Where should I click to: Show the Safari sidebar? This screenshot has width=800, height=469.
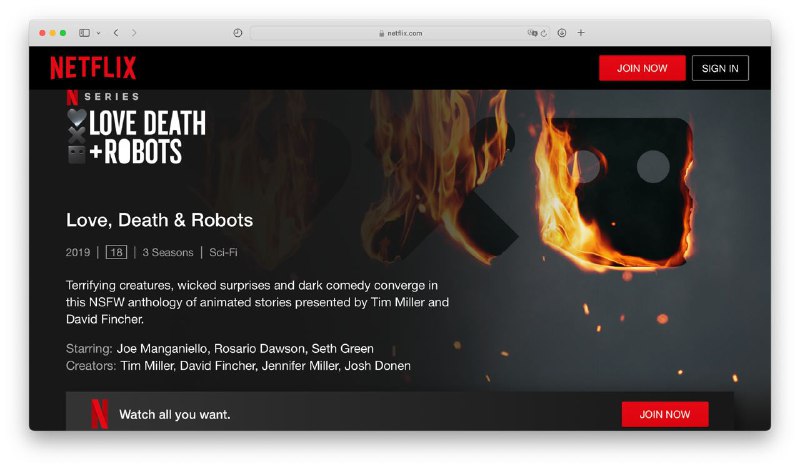(84, 33)
